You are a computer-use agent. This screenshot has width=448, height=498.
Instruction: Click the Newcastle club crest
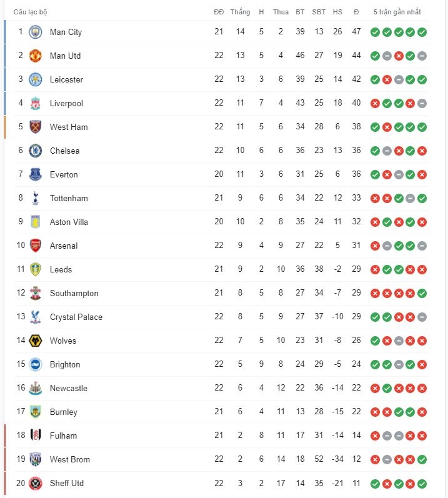(35, 388)
